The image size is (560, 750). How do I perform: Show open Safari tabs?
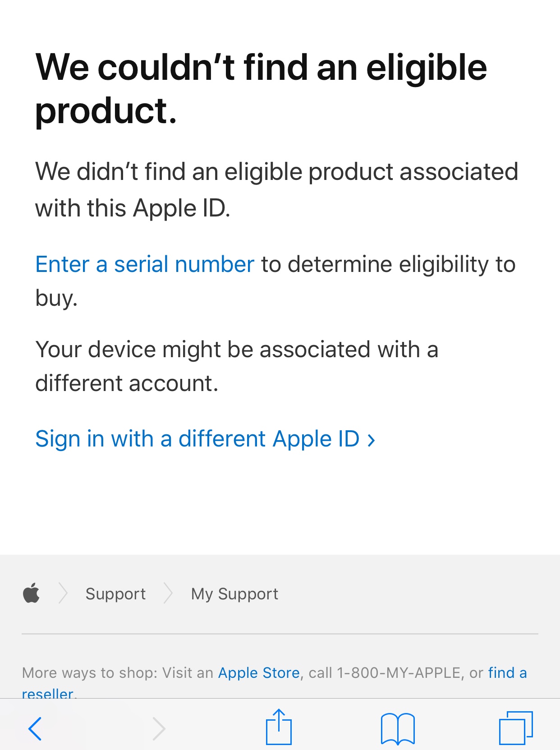click(x=516, y=728)
